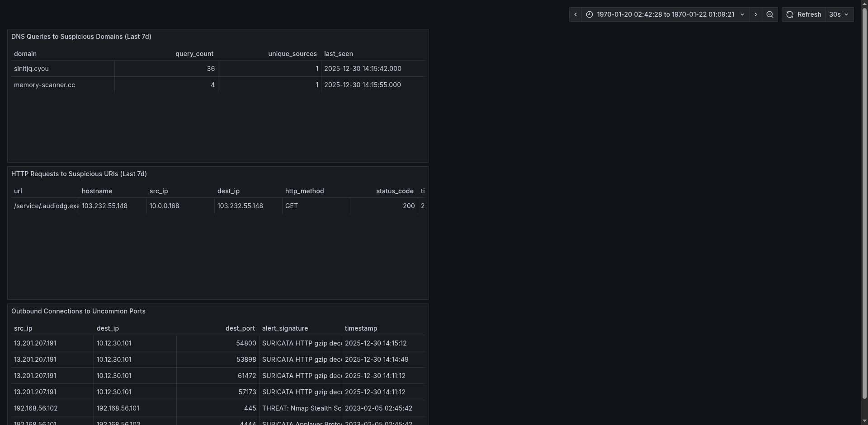Click the page vertical scrollbar

pos(864,203)
